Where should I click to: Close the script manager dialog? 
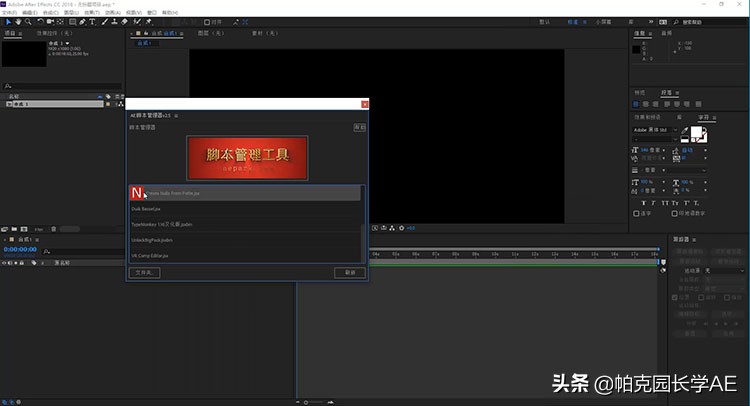click(364, 104)
